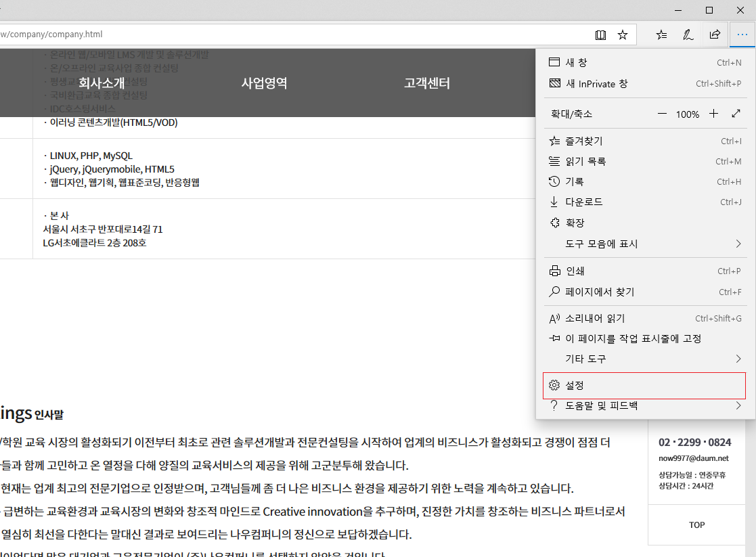
Task: Close the Settings and more ellipsis menu
Action: coord(742,35)
